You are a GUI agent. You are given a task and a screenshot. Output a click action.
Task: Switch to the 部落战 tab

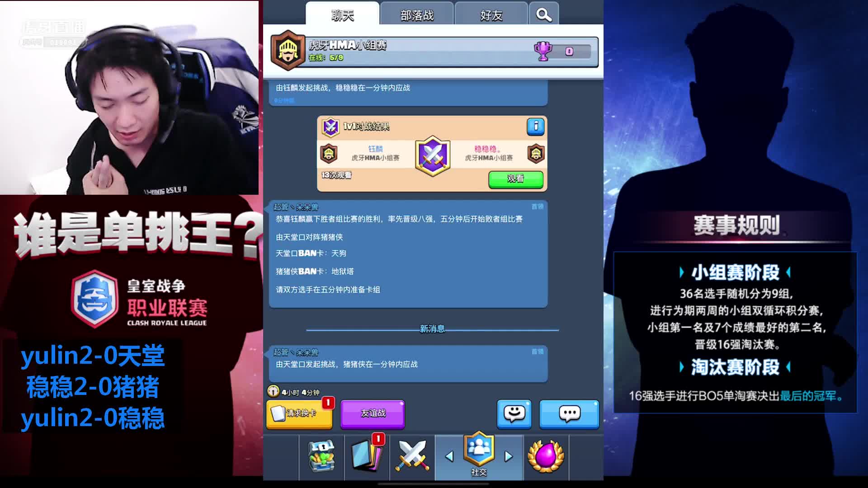point(416,14)
